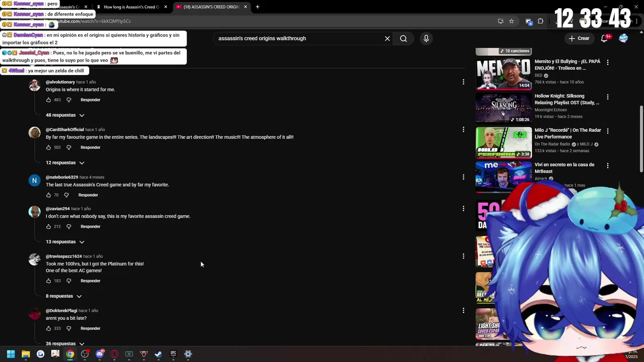
Task: Open options menu for @alvolutionary's comment
Action: coord(463,82)
